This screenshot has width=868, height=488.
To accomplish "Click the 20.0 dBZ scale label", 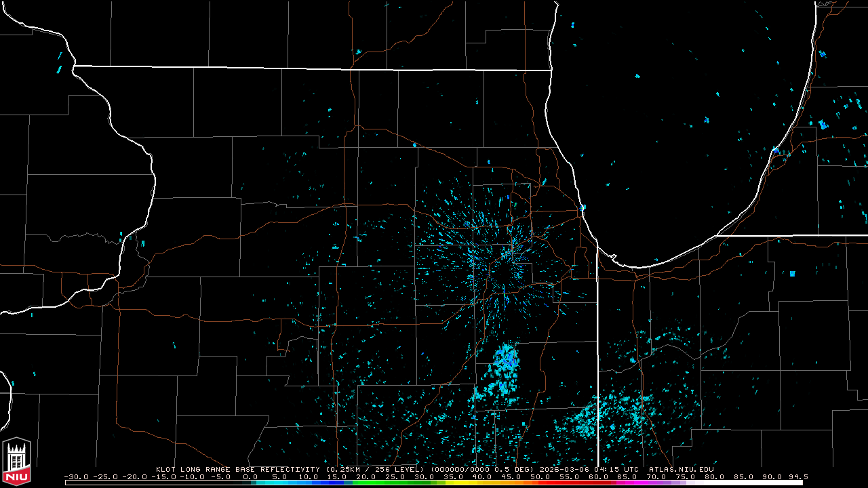I will pos(366,476).
